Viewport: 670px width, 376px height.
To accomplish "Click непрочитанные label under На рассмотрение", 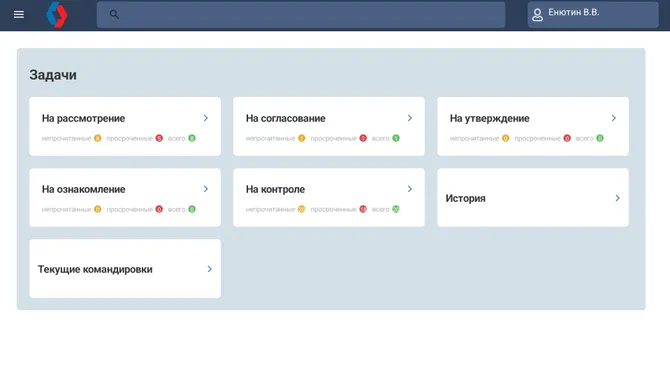I will coord(66,138).
